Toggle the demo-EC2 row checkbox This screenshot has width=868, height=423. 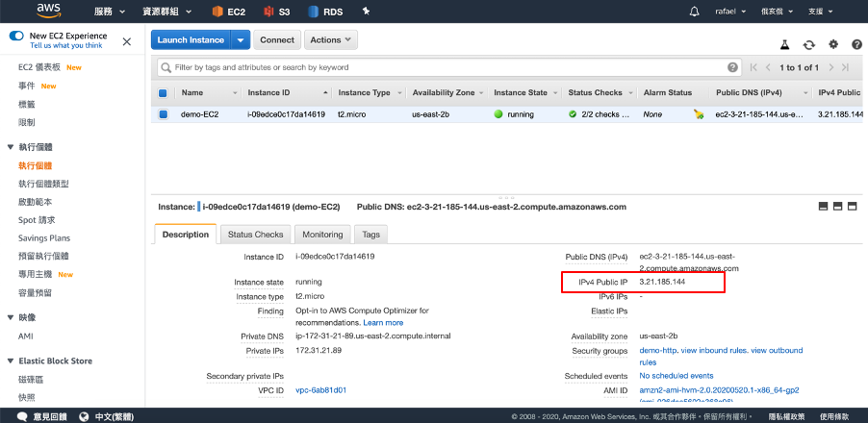click(163, 114)
